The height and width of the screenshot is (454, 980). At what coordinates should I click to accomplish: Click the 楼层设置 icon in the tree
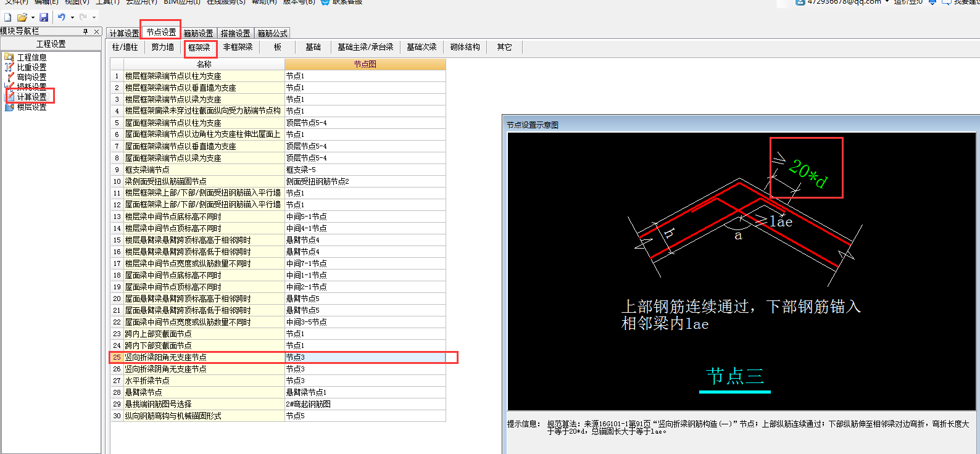coord(9,107)
